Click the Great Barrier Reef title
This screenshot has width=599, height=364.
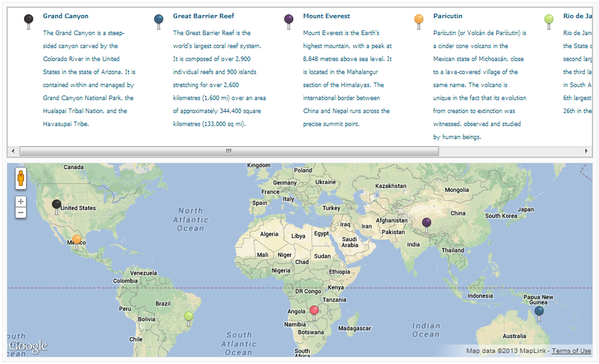(204, 16)
